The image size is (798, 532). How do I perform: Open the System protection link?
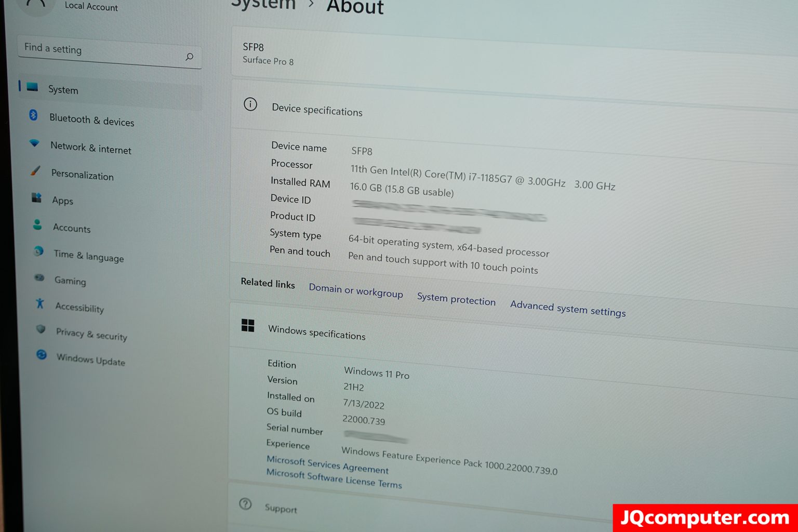click(456, 299)
